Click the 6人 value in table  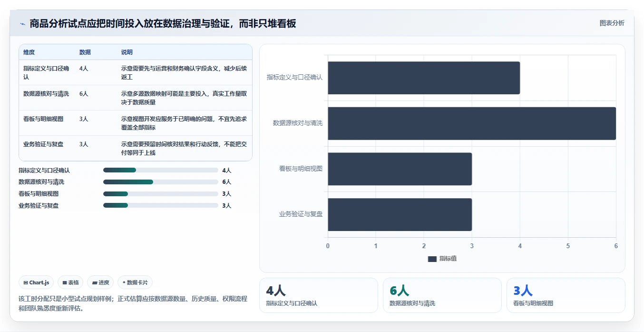pos(84,94)
